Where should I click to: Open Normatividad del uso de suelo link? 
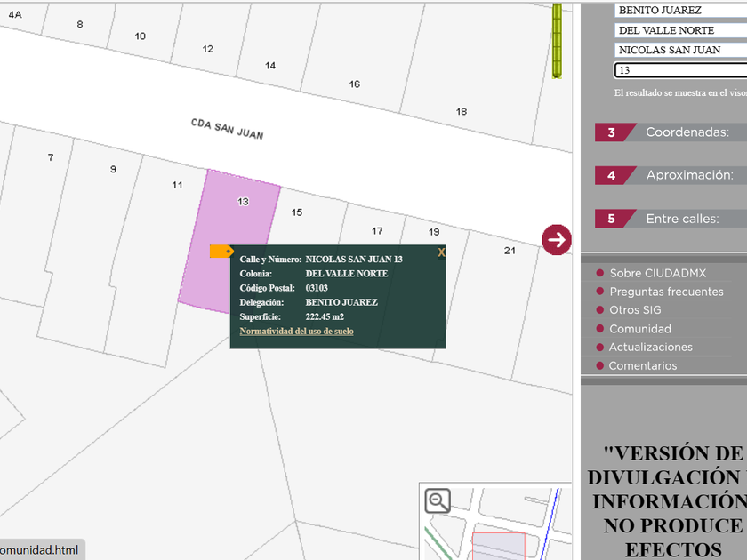pos(296,331)
